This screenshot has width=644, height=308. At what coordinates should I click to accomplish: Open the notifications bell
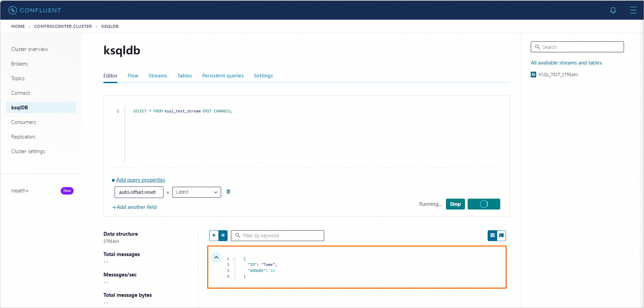pos(613,10)
